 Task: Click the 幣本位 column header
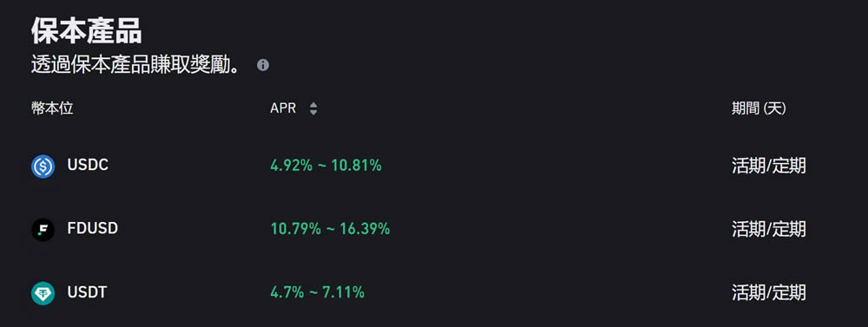(x=52, y=108)
